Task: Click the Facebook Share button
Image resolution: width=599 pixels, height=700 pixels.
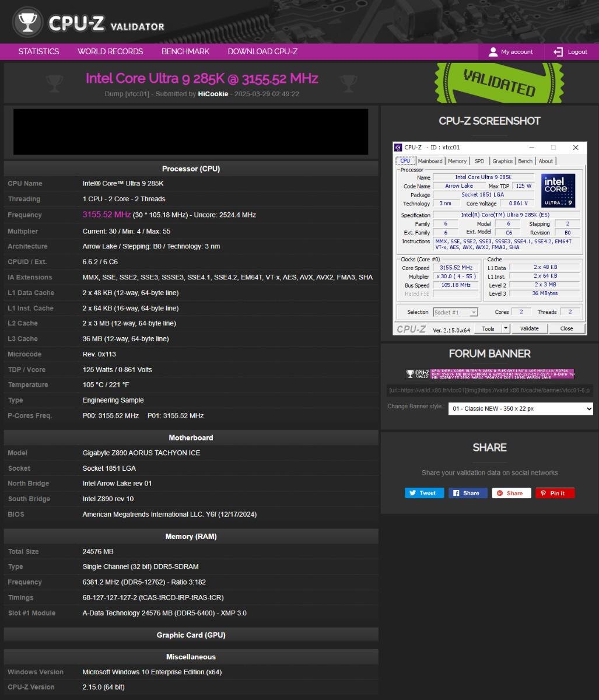Action: click(468, 493)
